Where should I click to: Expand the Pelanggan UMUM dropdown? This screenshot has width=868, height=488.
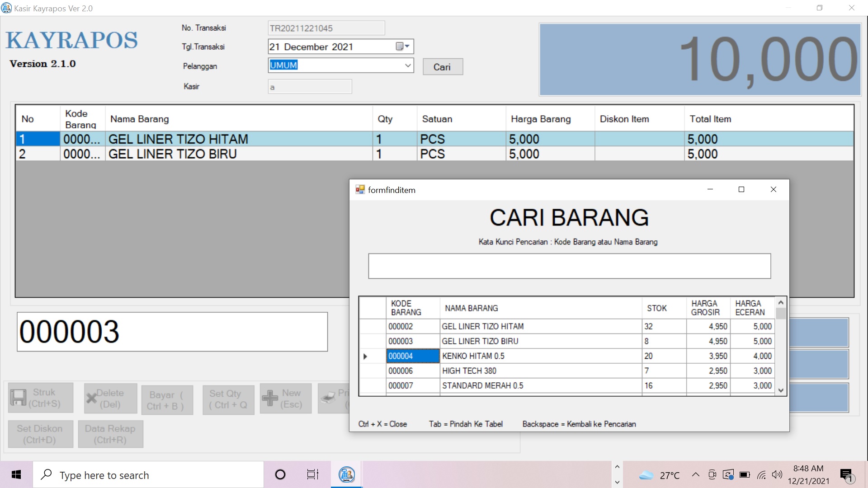408,66
